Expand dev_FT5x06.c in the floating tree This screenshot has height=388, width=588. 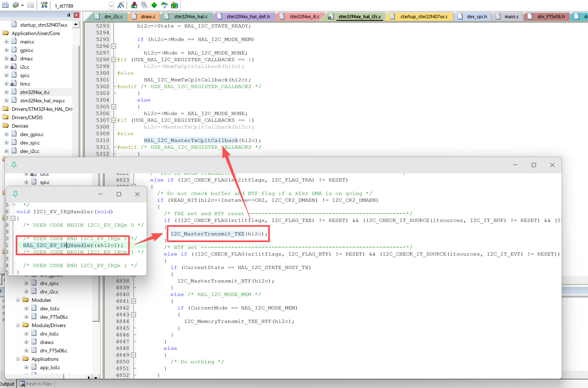pyautogui.click(x=26, y=317)
